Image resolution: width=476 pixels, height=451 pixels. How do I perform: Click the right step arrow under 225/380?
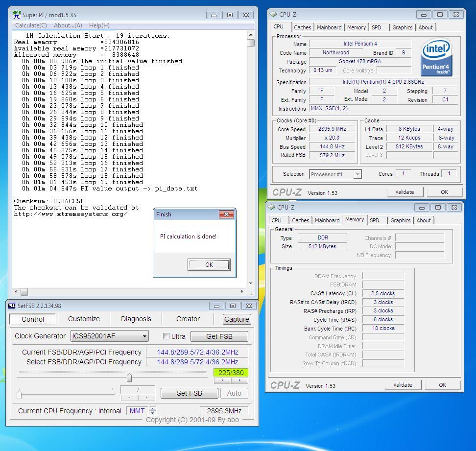pyautogui.click(x=239, y=380)
